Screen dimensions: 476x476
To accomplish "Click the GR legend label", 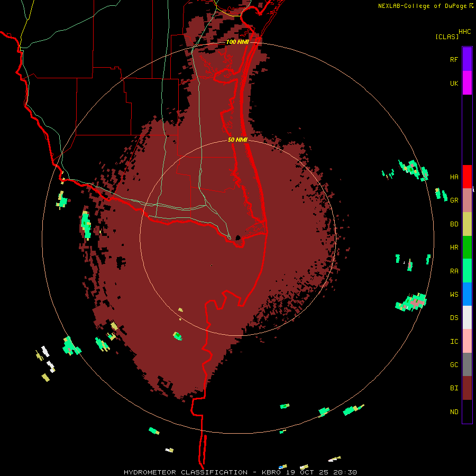I will tap(454, 200).
